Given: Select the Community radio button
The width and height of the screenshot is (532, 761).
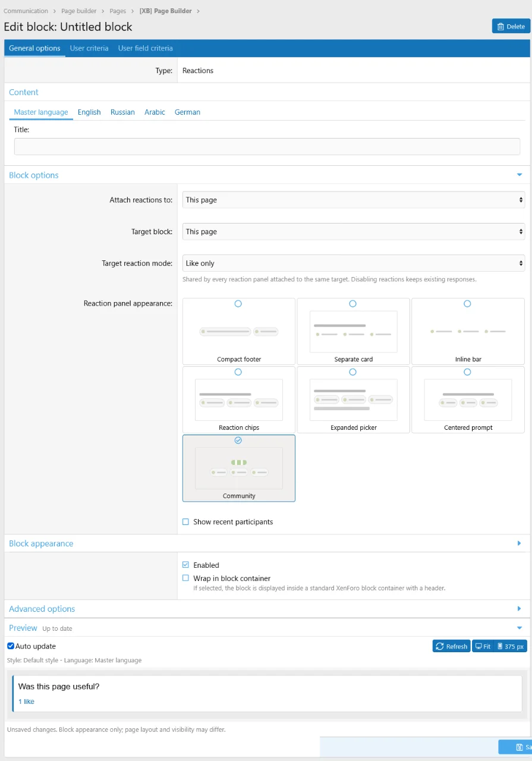Looking at the screenshot, I should pyautogui.click(x=238, y=441).
